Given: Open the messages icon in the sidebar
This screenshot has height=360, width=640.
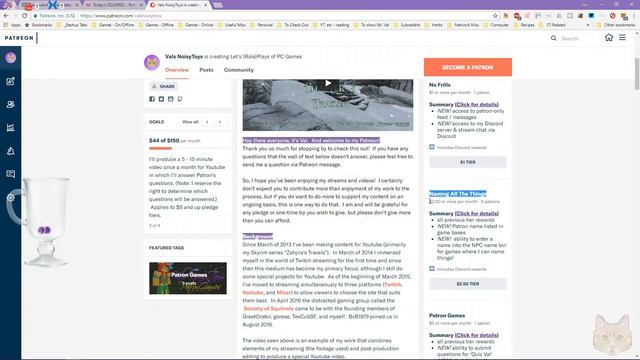Looking at the screenshot, I should 11,174.
